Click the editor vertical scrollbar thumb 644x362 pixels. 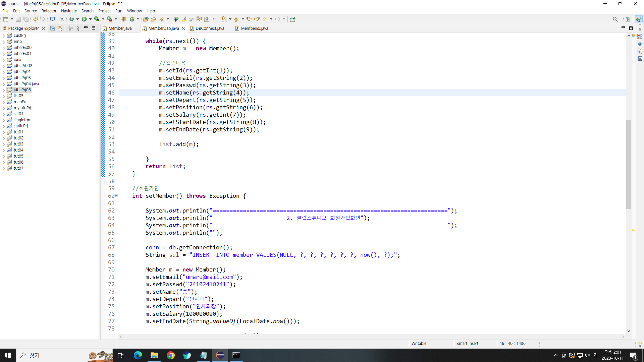point(629,164)
